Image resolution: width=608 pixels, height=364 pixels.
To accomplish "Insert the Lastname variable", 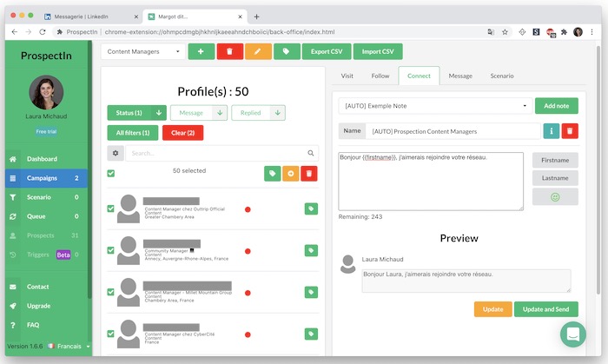I will [555, 178].
